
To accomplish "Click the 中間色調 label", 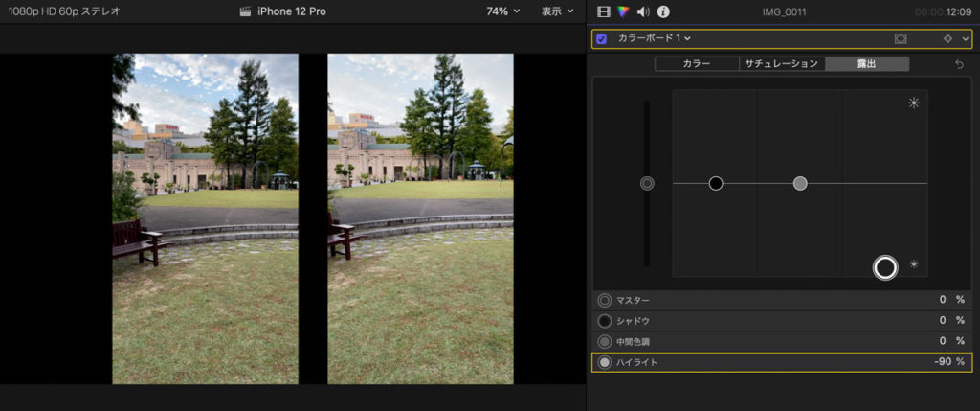I will click(634, 342).
